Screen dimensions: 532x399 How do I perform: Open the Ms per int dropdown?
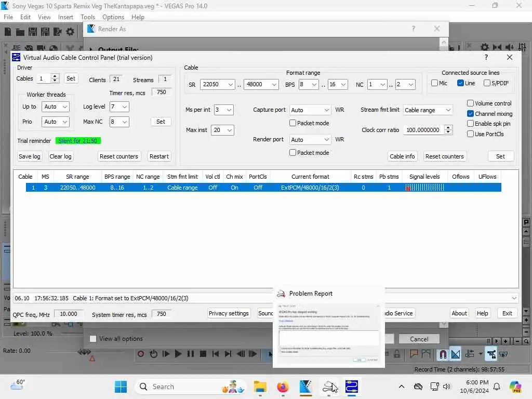[223, 110]
